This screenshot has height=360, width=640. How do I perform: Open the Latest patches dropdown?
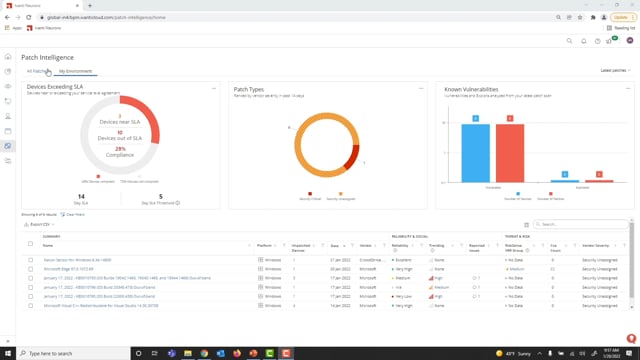click(x=616, y=71)
